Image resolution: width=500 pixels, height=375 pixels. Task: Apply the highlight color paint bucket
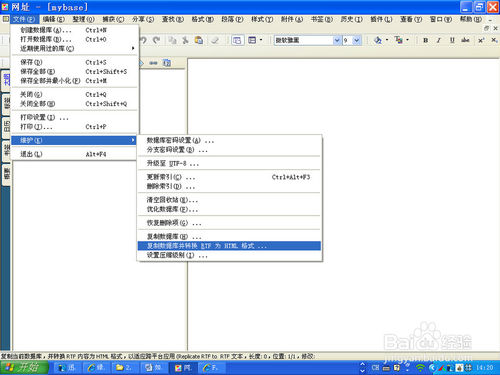pyautogui.click(x=378, y=40)
